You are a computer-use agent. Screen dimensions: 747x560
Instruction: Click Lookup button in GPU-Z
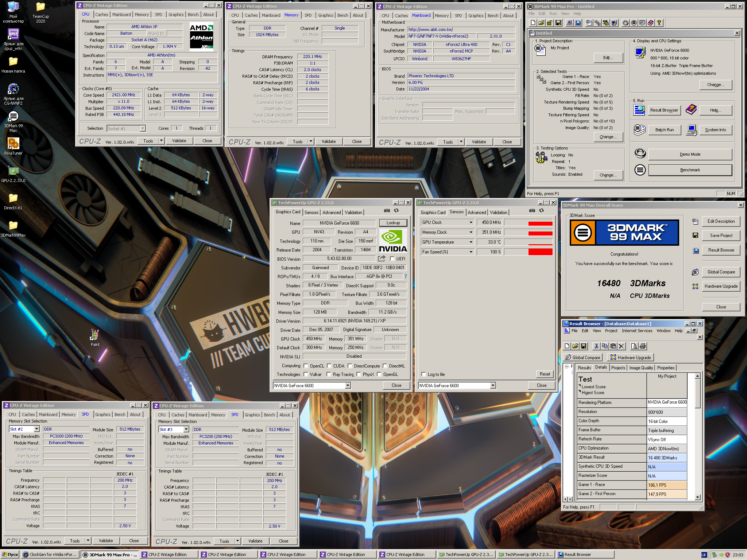pyautogui.click(x=393, y=223)
